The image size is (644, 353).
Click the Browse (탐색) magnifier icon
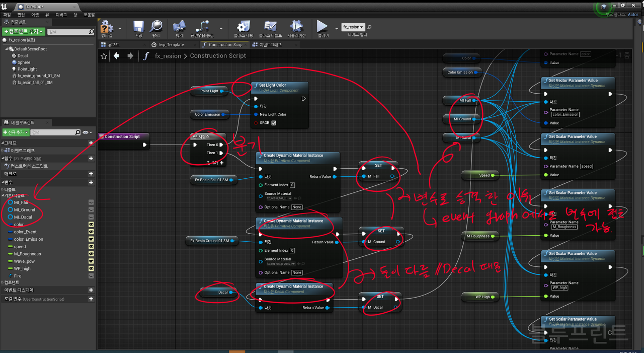pos(156,26)
